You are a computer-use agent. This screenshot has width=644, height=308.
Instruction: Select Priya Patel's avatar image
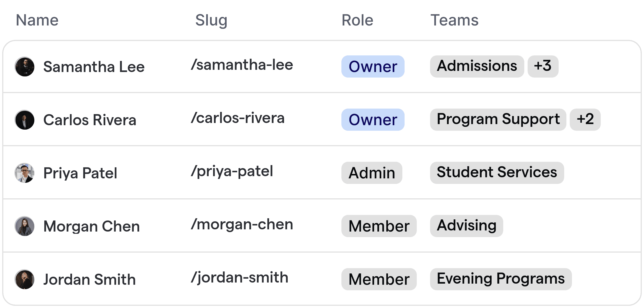coord(25,173)
